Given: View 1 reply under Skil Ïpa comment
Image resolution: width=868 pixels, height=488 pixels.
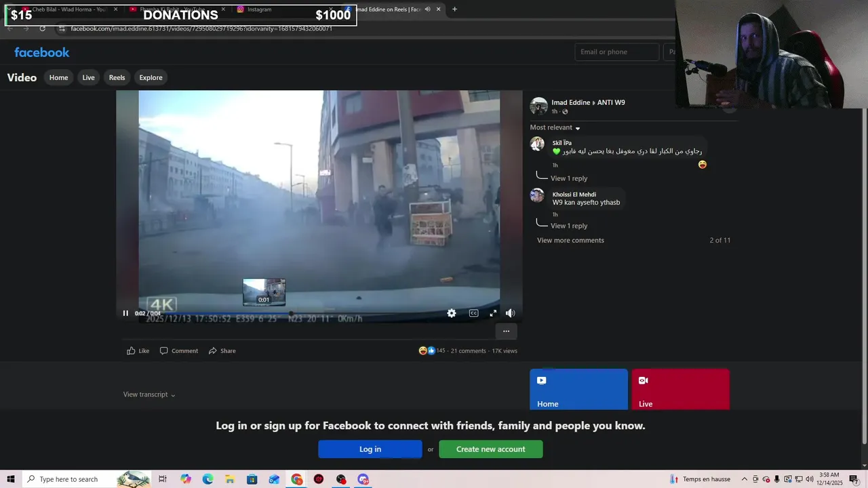Looking at the screenshot, I should pos(569,178).
